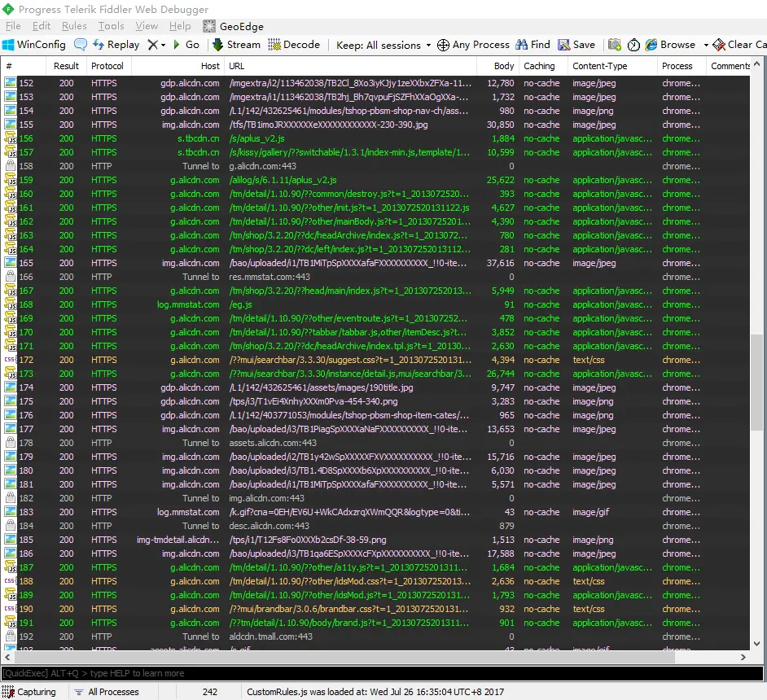The height and width of the screenshot is (700, 767).
Task: Expand the Remove sessions dropdown arrow
Action: coord(164,45)
